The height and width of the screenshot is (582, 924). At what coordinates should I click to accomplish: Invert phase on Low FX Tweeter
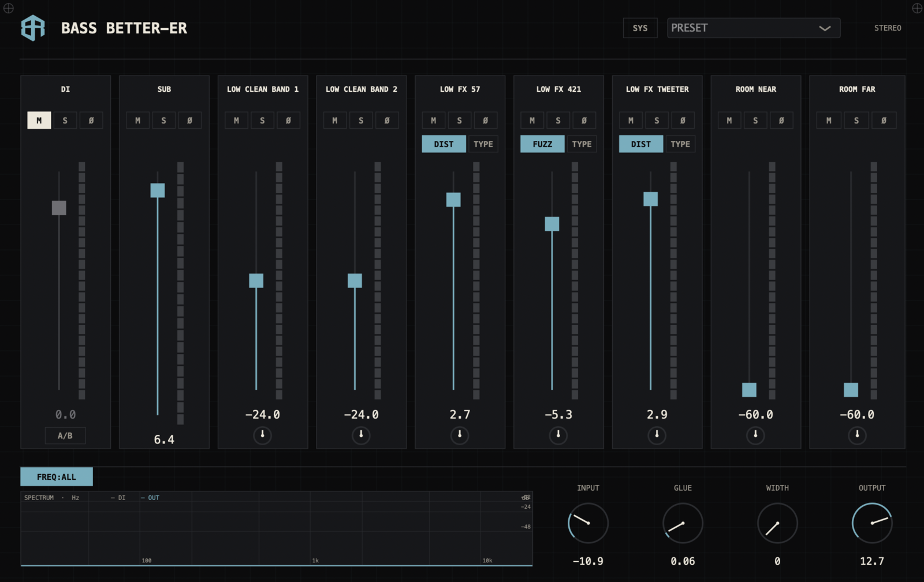click(x=683, y=120)
